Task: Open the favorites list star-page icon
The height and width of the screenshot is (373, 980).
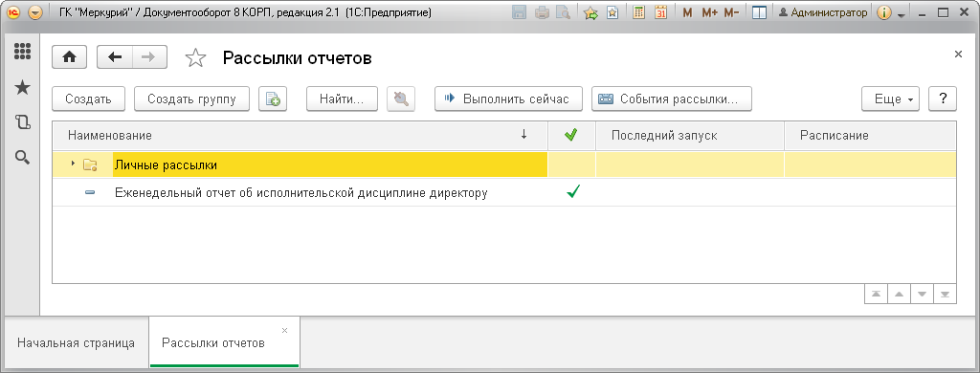Action: click(612, 12)
